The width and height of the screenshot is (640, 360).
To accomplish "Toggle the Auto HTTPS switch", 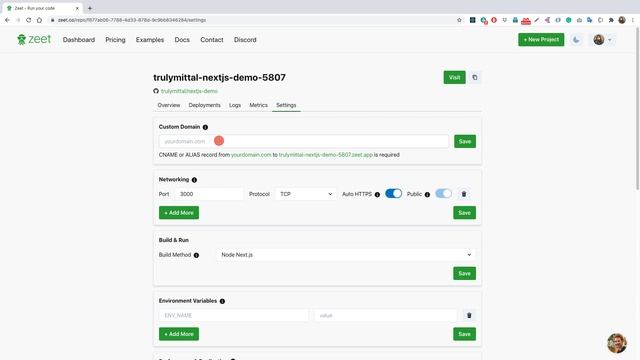I will pyautogui.click(x=393, y=193).
